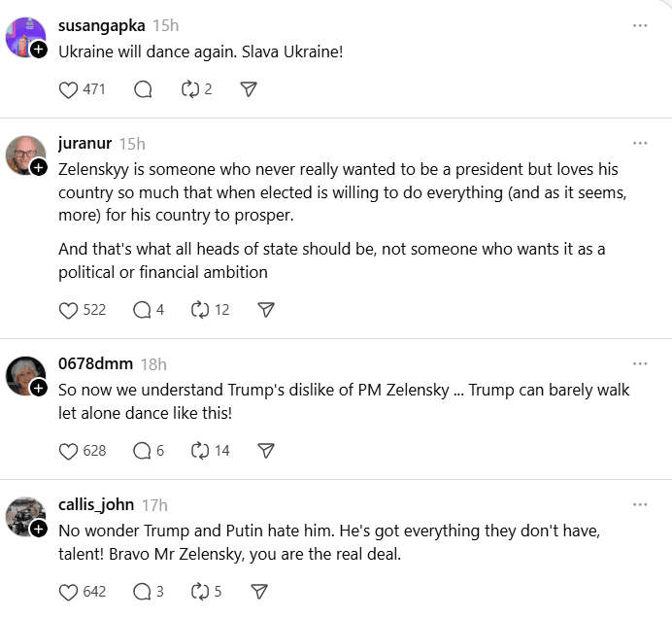Follow susangapka using avatar plus badge
Image resolution: width=672 pixels, height=617 pixels.
click(x=39, y=50)
